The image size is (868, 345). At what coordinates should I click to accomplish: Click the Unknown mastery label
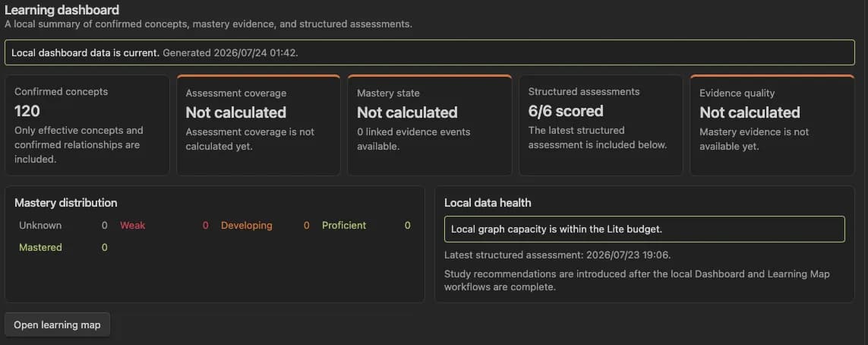(x=40, y=226)
